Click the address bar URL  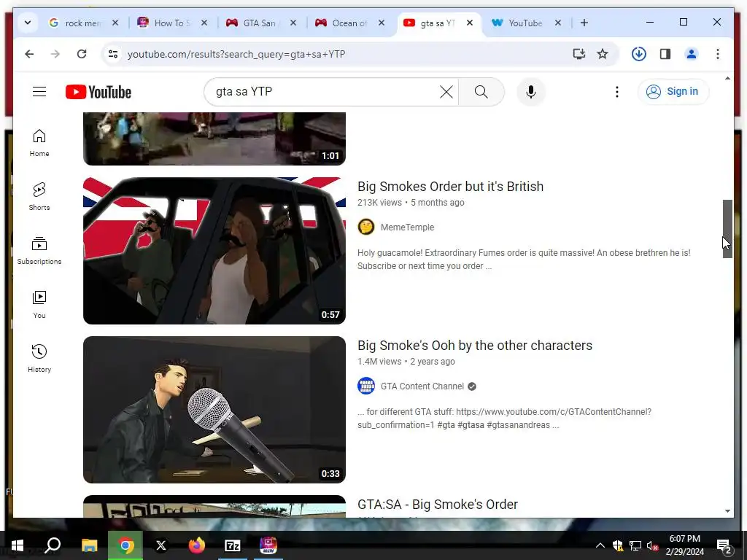click(x=236, y=54)
